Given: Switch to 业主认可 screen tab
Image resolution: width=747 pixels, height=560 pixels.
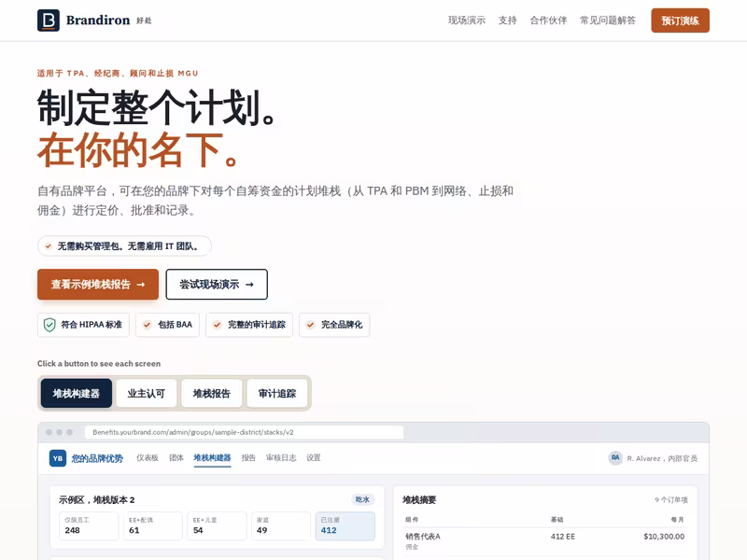Looking at the screenshot, I should (x=147, y=393).
